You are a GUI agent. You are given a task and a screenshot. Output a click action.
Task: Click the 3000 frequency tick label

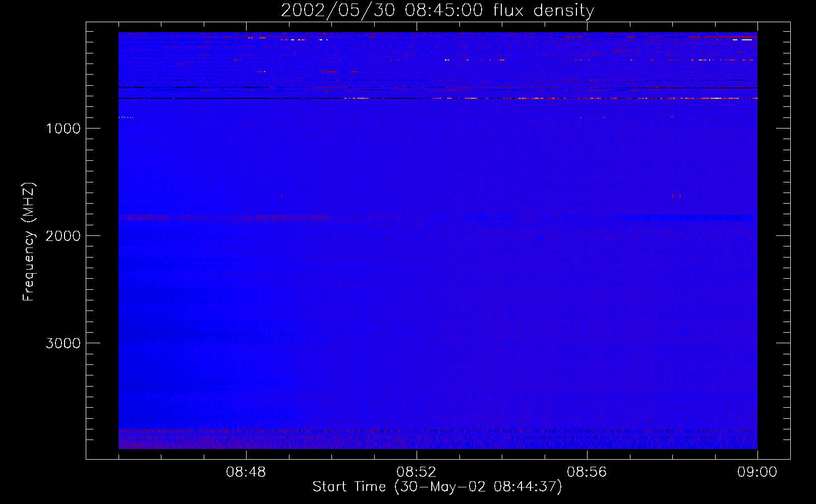click(63, 343)
